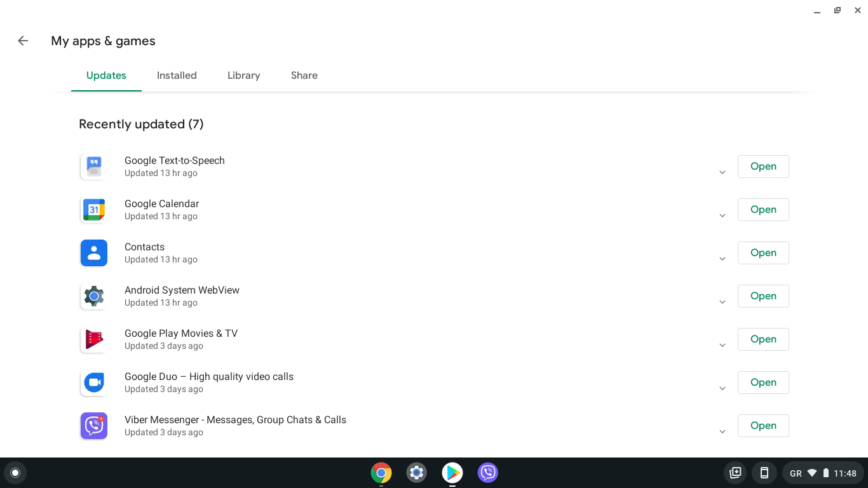The image size is (868, 488).
Task: Open Google Play Movies & TV with Open button
Action: point(763,339)
